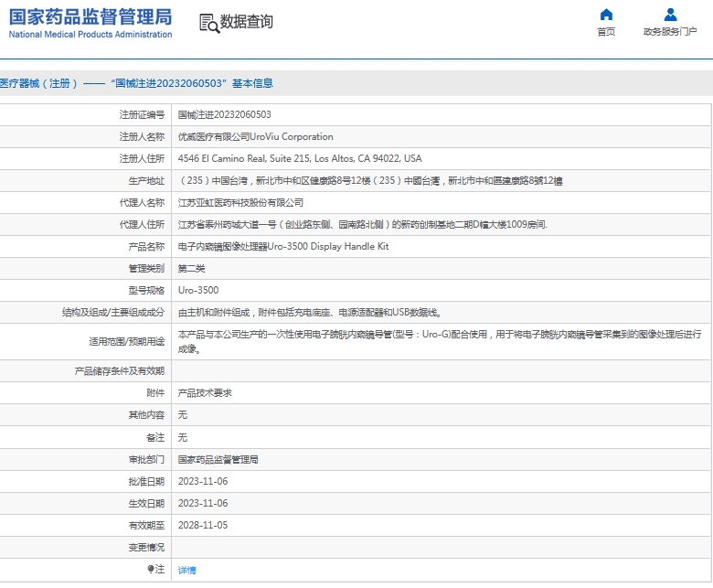Click agent name 江苏亚虹医药科技股份有限公司
This screenshot has height=588, width=713.
[x=240, y=202]
